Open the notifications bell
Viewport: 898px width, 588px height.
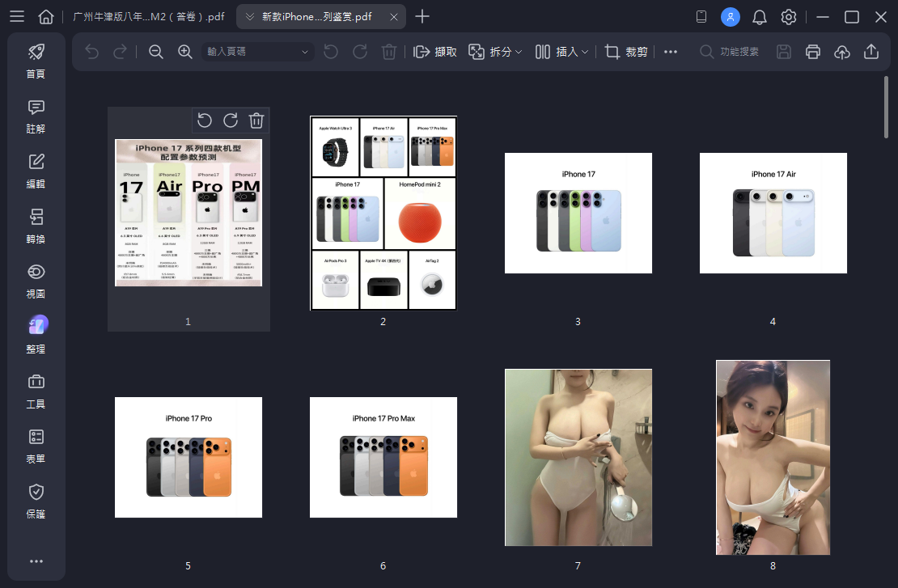(x=760, y=17)
